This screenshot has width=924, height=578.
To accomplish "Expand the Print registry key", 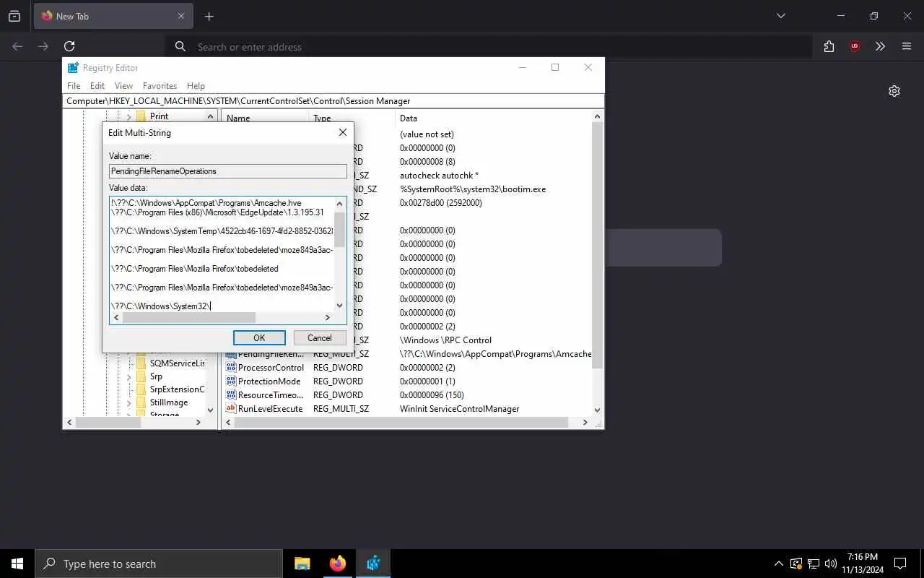I will pos(128,116).
